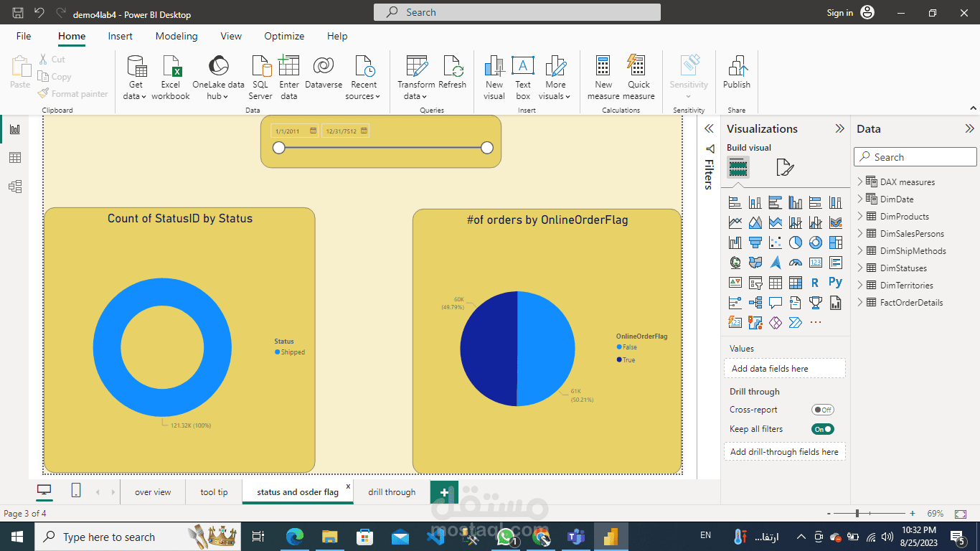The image size is (980, 551).
Task: Toggle Cross-report drill through switch
Action: point(823,410)
